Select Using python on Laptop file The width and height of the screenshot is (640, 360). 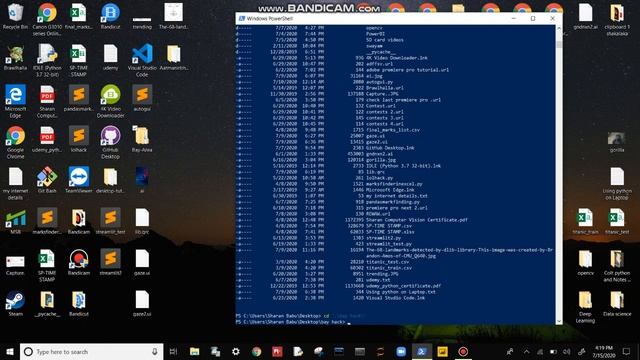tap(617, 183)
